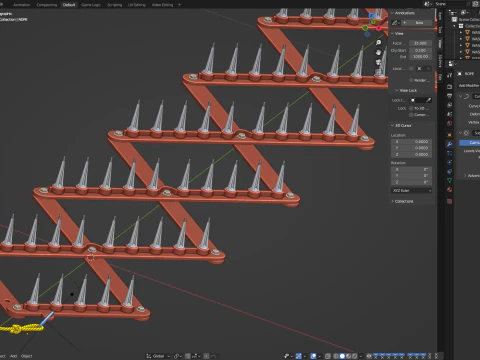Open the Object properties tab icon

pos(449,135)
